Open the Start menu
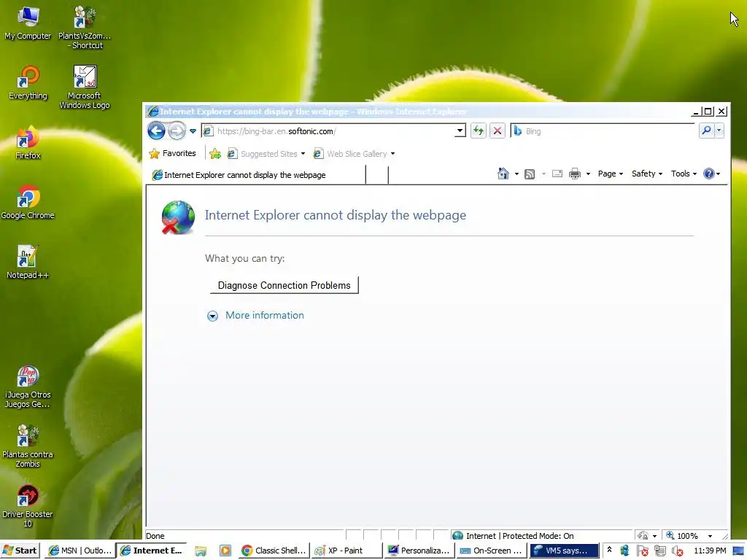The height and width of the screenshot is (560, 747). 20,551
